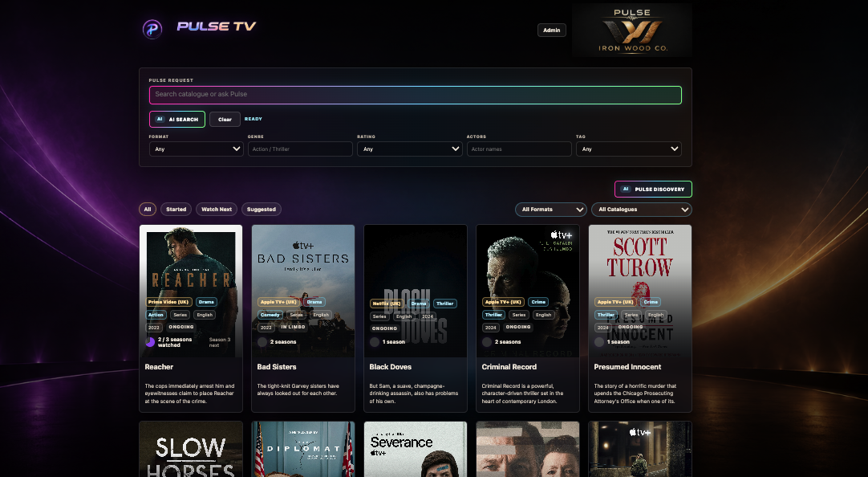This screenshot has height=477, width=868.
Task: Click the ONGOING status on Criminal Record
Action: 518,327
